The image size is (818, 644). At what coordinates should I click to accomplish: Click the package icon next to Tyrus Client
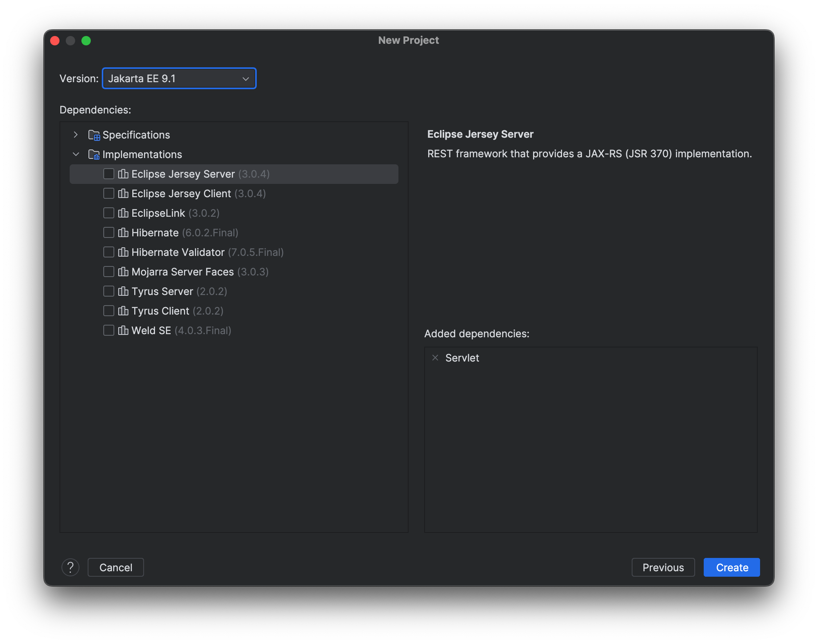[x=123, y=311]
